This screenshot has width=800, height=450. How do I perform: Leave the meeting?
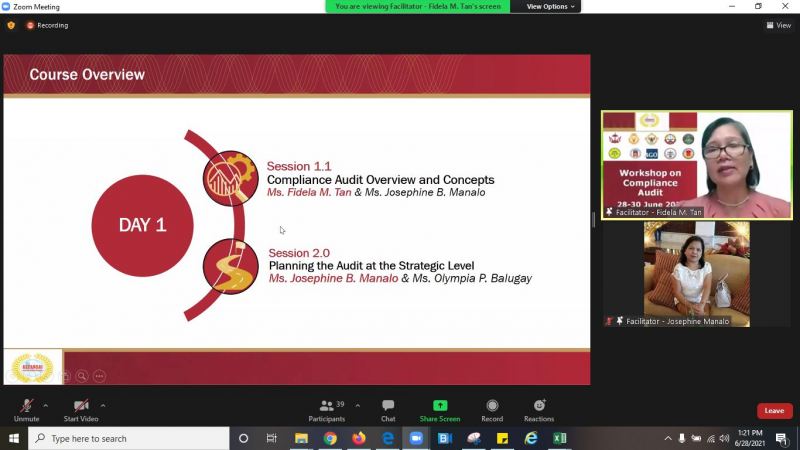[x=774, y=411]
